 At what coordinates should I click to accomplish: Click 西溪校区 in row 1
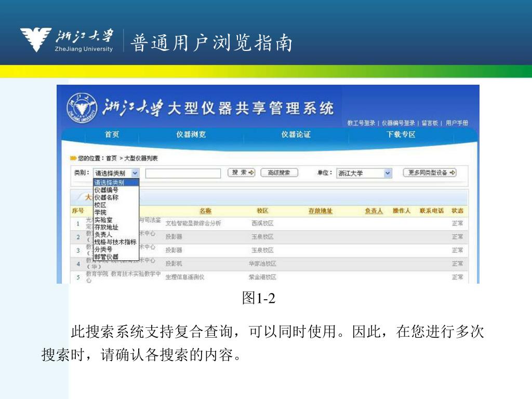pyautogui.click(x=262, y=223)
